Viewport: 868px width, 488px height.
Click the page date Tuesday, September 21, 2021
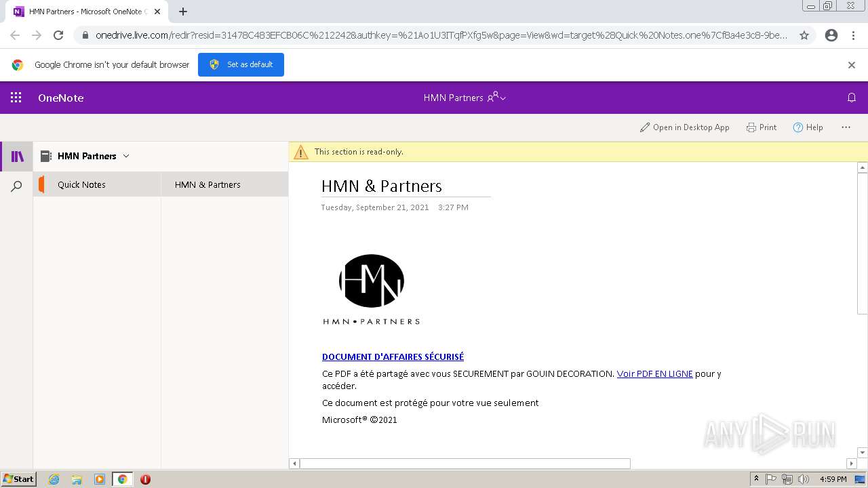coord(375,207)
